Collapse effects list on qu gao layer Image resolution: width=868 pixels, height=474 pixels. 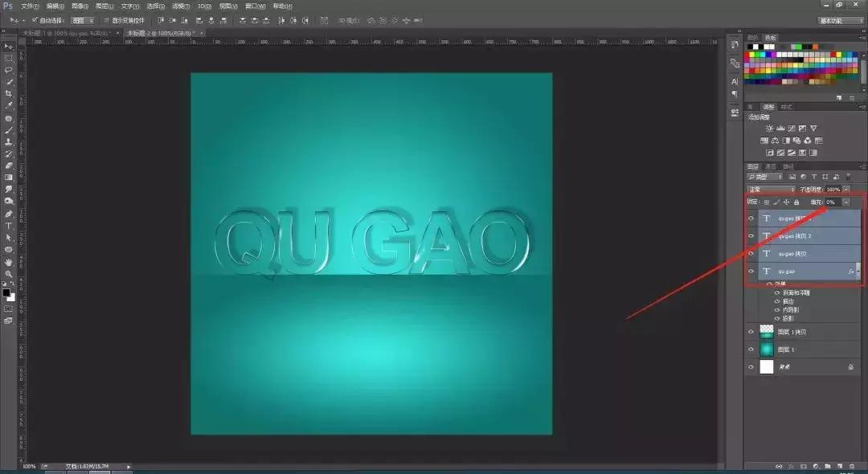[858, 272]
